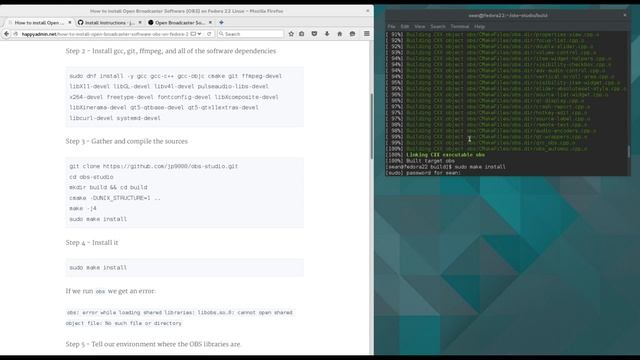Click 'cmake -DUNIX_STRUCTURE=1 ..' line
This screenshot has width=640, height=360.
[x=115, y=198]
